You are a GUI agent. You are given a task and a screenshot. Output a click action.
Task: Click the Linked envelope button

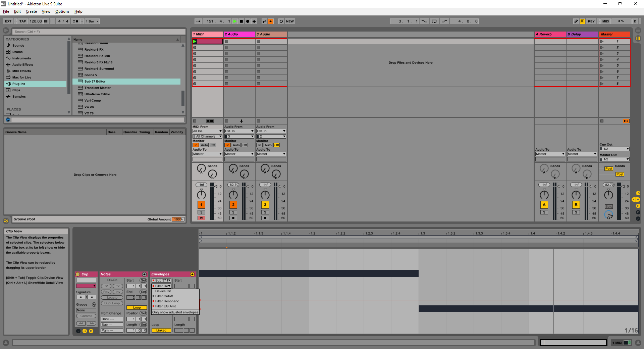click(x=161, y=331)
